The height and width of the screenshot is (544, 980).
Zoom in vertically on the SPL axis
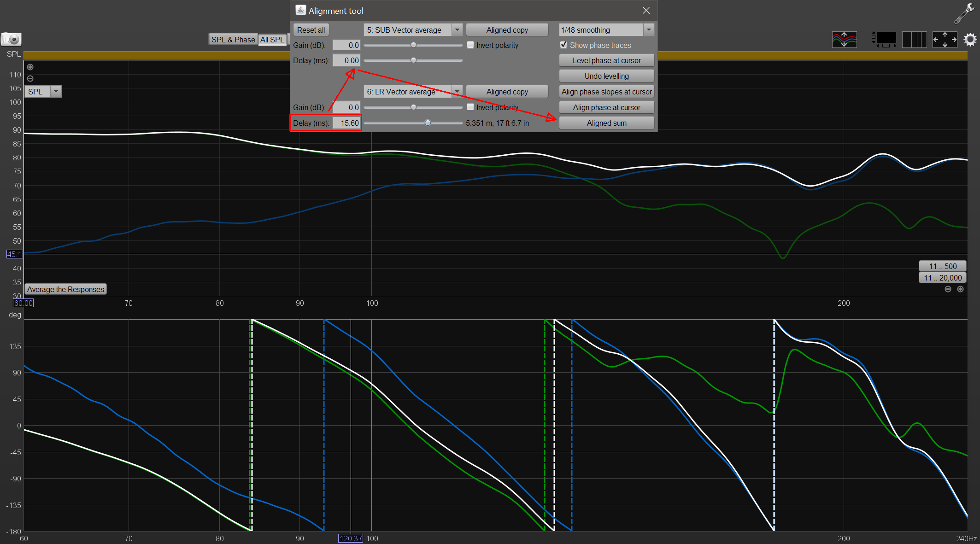click(30, 67)
